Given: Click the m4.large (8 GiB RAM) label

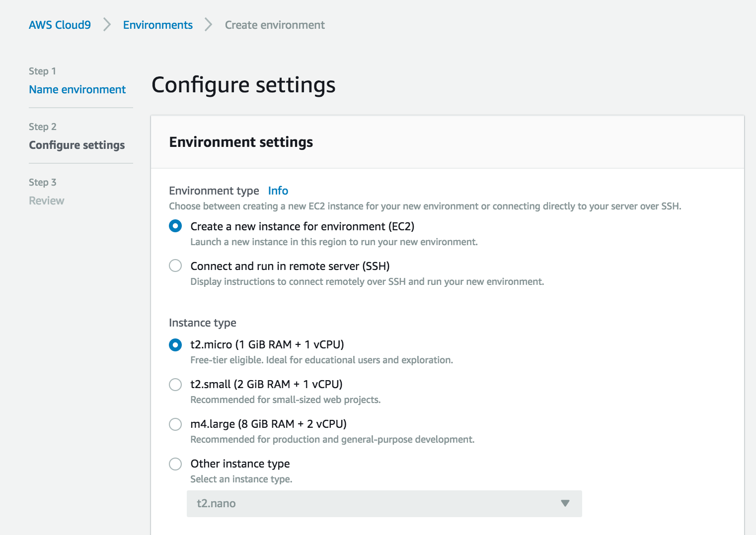Looking at the screenshot, I should click(268, 424).
